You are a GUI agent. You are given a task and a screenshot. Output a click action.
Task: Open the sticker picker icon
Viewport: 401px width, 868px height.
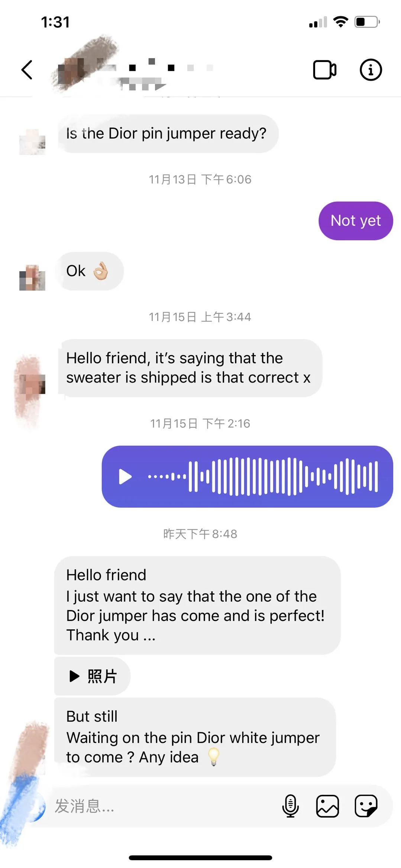pos(366,806)
